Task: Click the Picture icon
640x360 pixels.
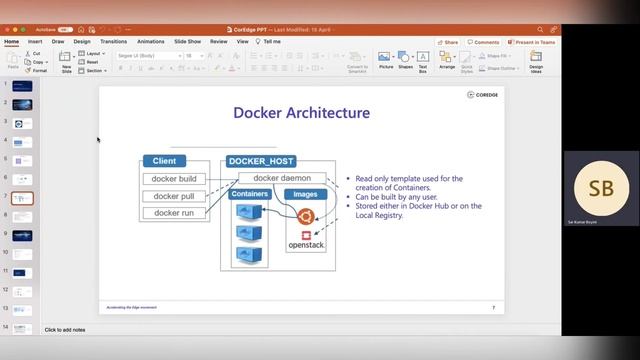Action: tap(384, 57)
